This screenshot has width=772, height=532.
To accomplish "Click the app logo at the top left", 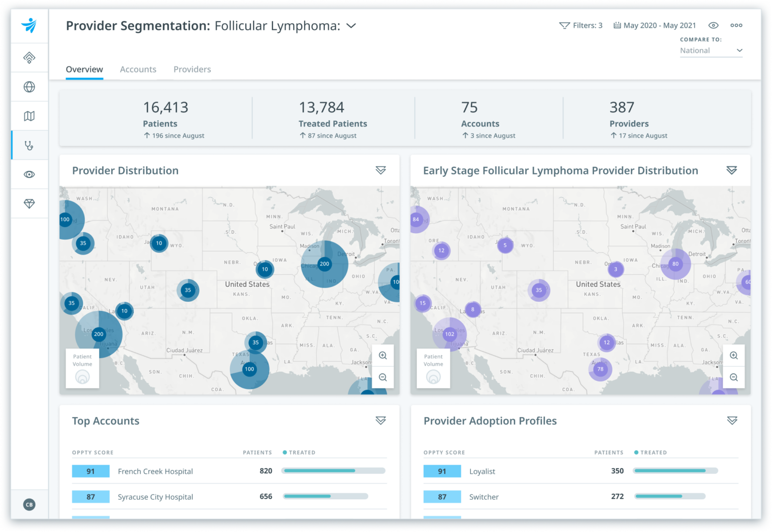I will coord(29,26).
